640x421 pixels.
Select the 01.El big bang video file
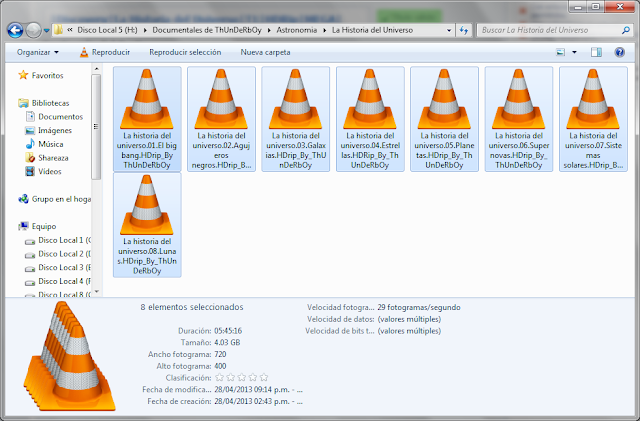pos(147,119)
